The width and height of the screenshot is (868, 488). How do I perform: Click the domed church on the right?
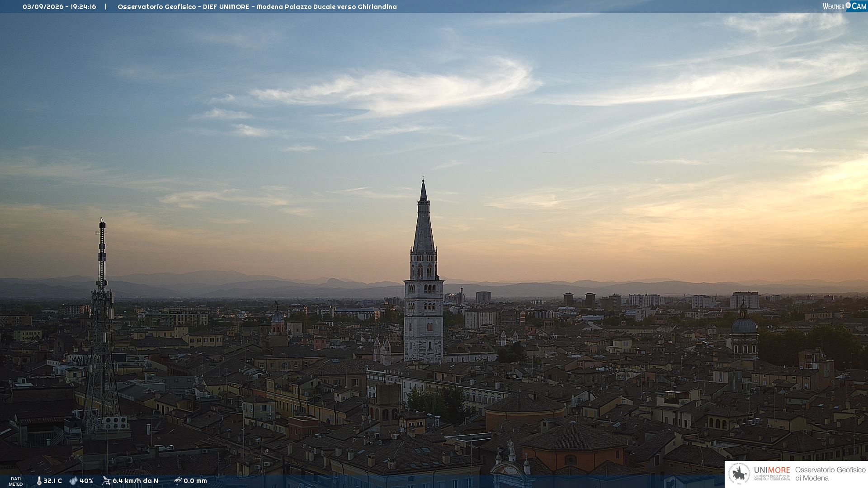tap(744, 332)
